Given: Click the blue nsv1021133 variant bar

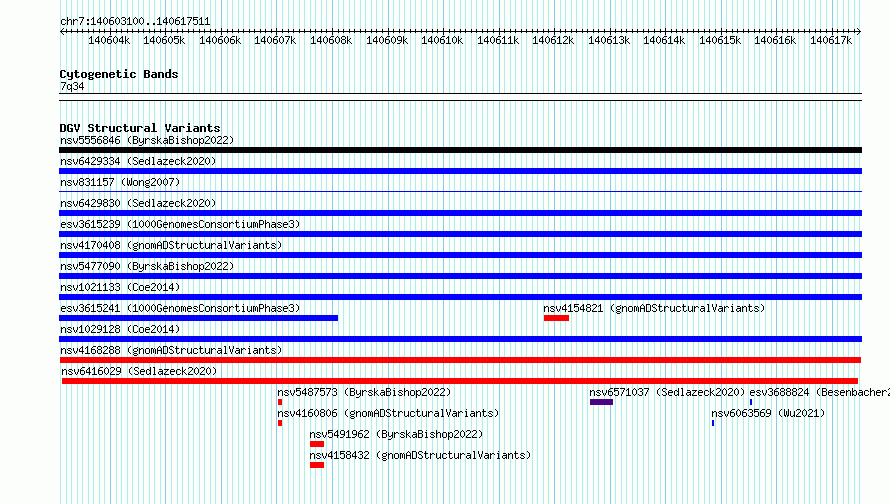Looking at the screenshot, I should [460, 297].
